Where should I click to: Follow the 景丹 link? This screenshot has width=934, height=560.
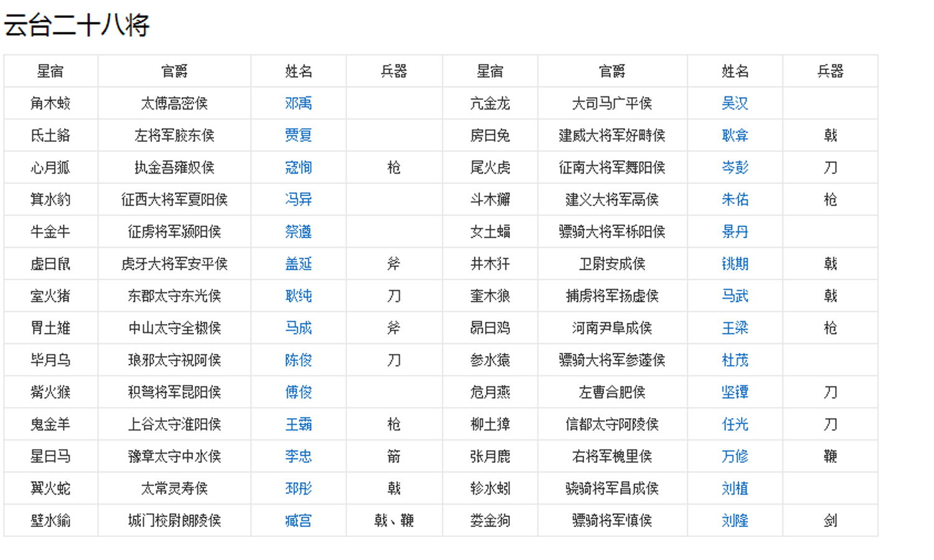click(x=735, y=232)
